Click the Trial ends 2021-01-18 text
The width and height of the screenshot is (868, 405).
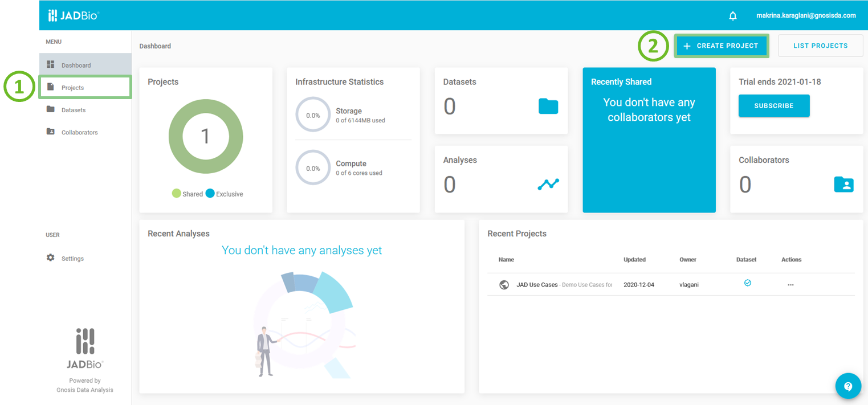tap(780, 82)
